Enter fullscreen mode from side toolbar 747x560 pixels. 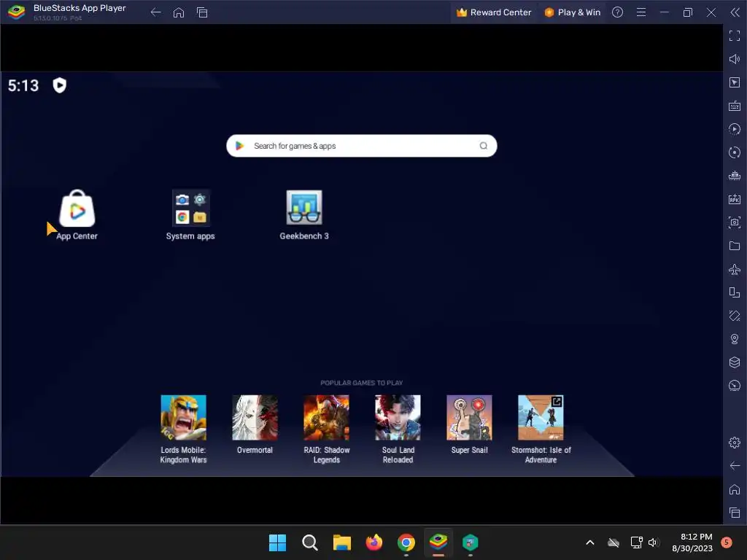click(x=735, y=36)
